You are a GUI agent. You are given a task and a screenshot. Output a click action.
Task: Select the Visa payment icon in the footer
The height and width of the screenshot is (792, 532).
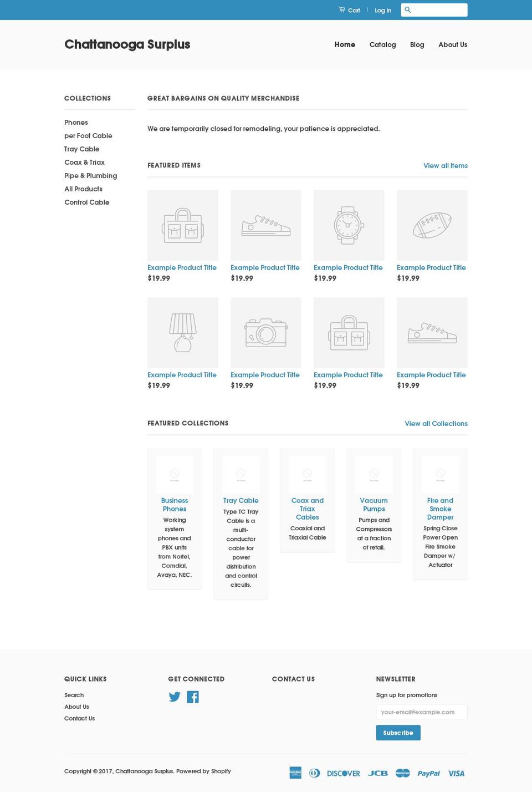[x=457, y=773]
